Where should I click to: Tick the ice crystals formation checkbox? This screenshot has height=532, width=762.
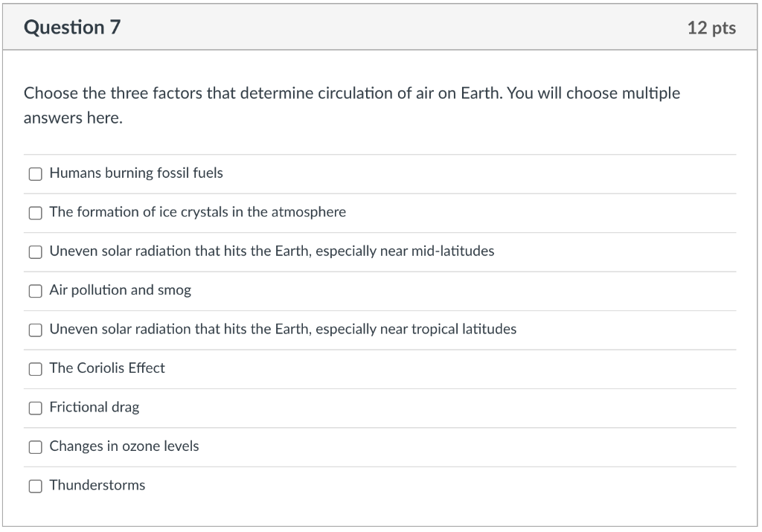pyautogui.click(x=35, y=213)
